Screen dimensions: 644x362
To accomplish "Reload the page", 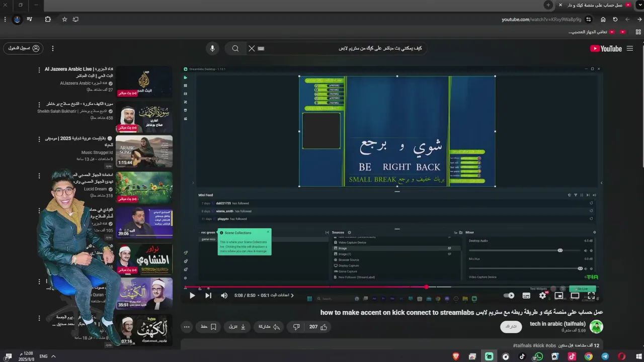I will [x=615, y=20].
